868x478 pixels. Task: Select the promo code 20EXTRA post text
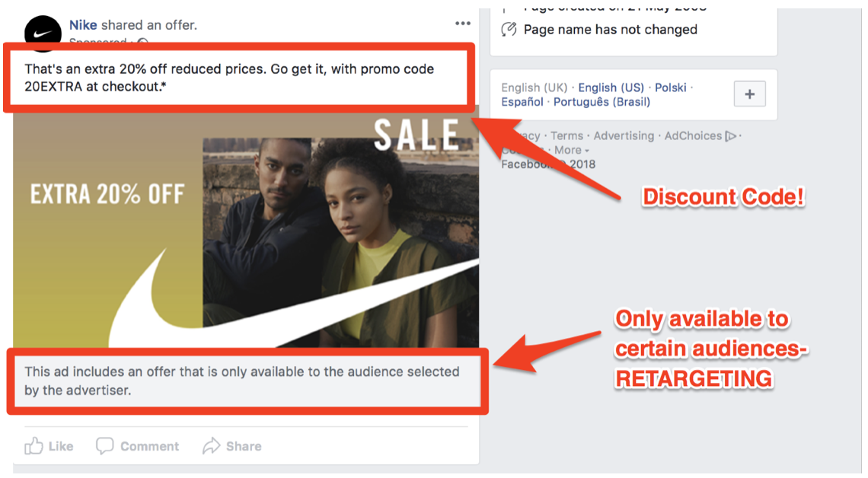(229, 78)
